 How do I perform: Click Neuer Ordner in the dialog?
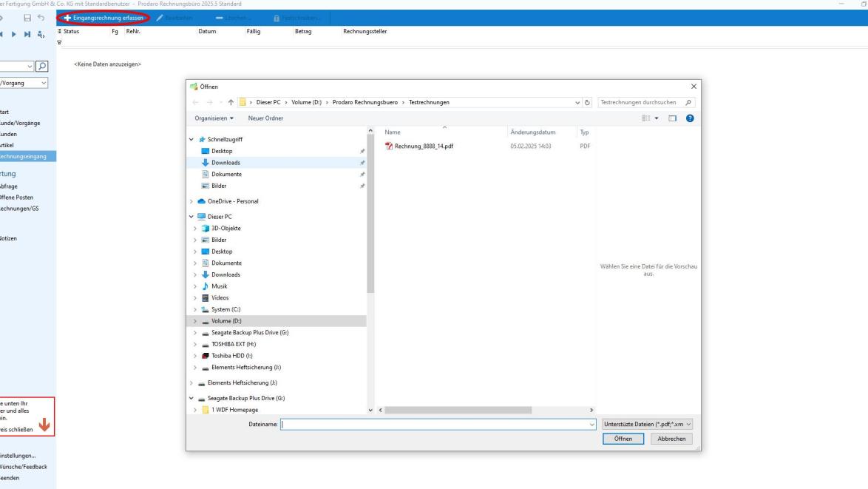[265, 118]
